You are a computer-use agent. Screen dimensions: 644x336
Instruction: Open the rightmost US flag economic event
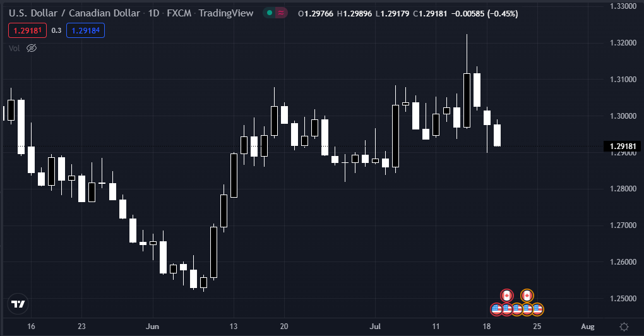[538, 309]
